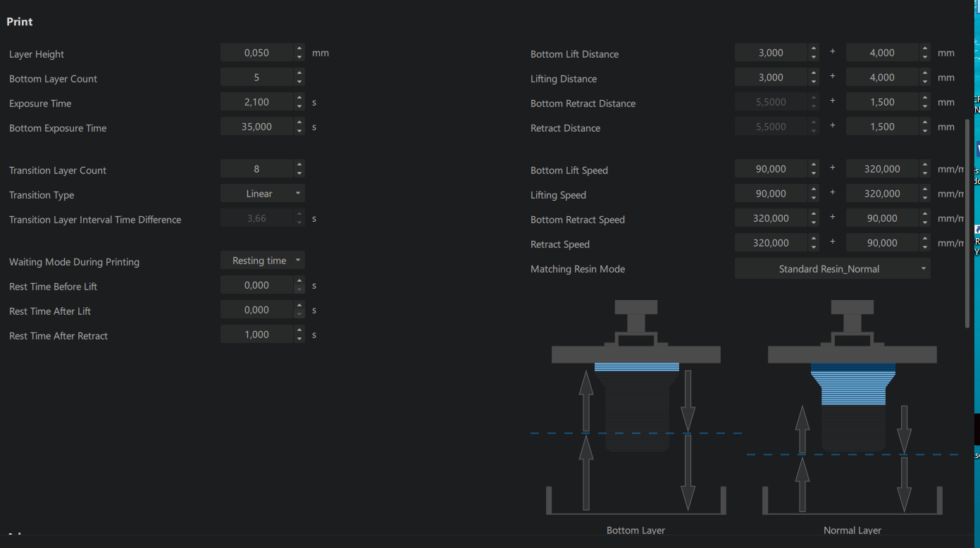Screen dimensions: 980x548
Task: Lower Bottom Layer Count with down arrow
Action: [299, 82]
